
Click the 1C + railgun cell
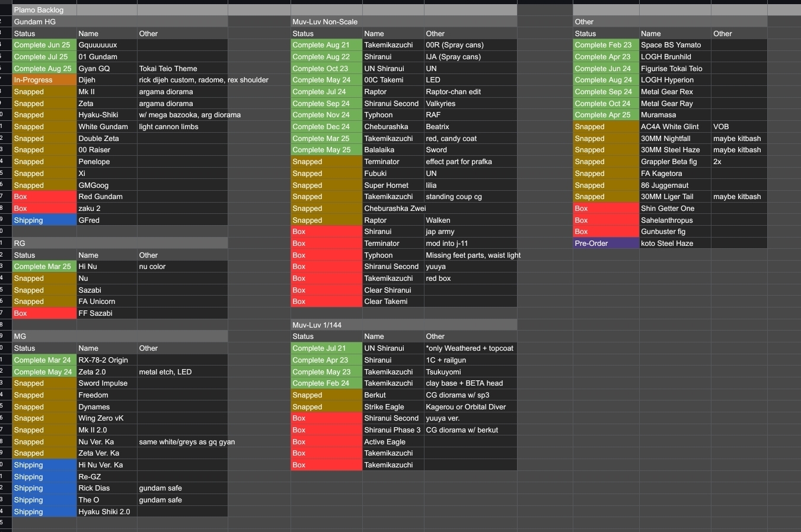pos(471,360)
